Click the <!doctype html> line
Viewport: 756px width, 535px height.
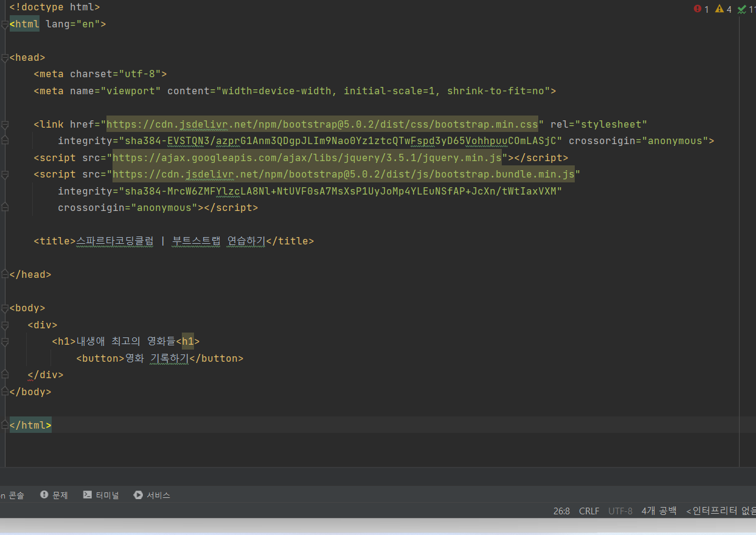coord(55,8)
